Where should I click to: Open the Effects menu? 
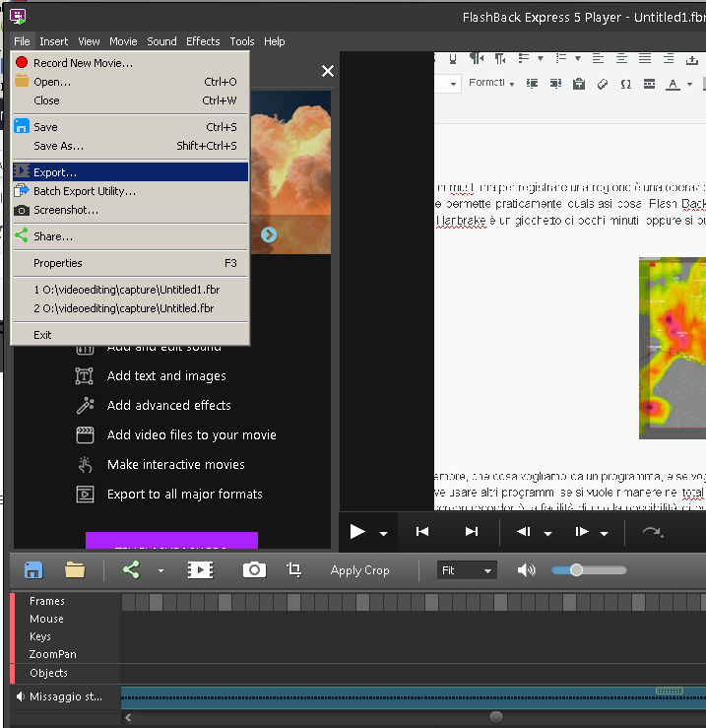(203, 41)
